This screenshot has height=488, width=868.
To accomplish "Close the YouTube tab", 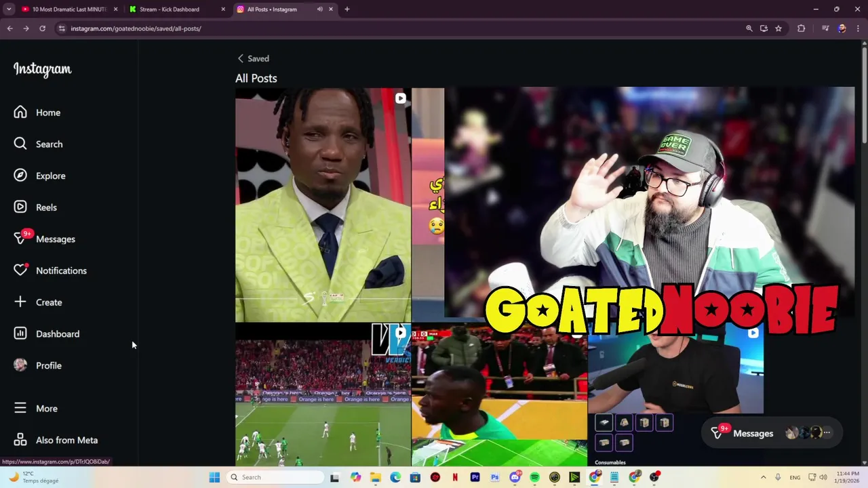I will [115, 9].
